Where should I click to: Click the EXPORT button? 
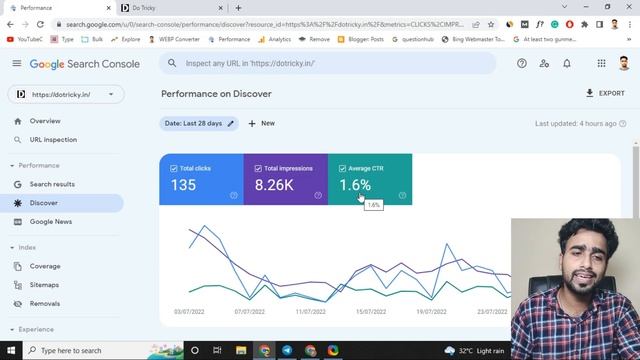pyautogui.click(x=605, y=93)
